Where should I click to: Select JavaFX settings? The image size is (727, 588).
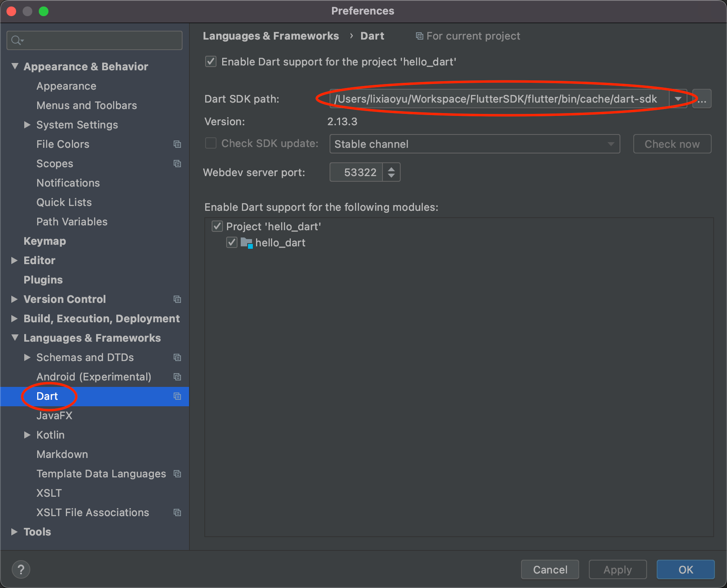coord(54,416)
